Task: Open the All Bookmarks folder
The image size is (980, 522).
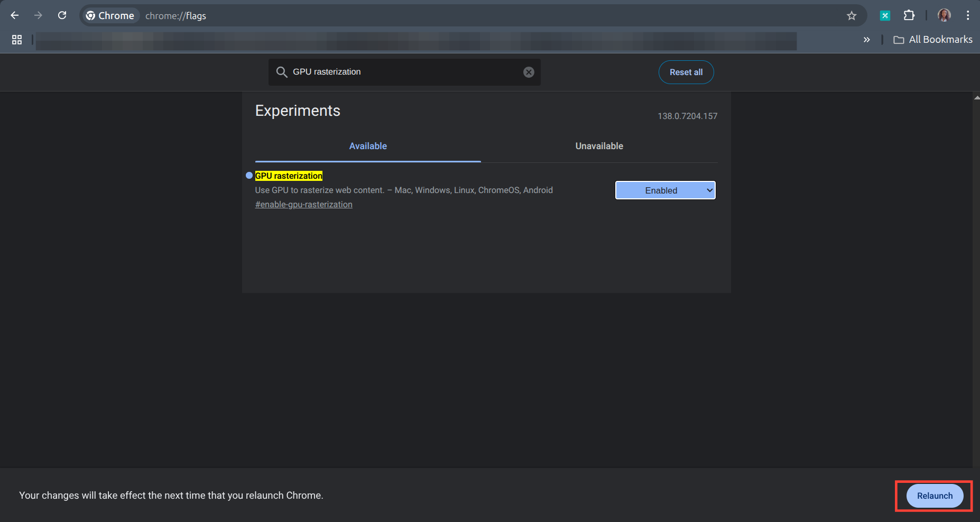Action: pos(933,40)
